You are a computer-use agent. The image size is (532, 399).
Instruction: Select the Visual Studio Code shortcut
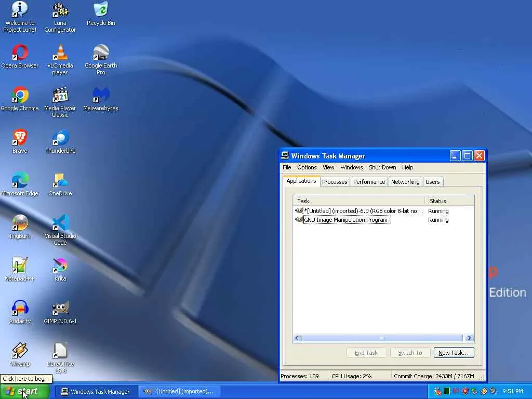[x=60, y=230]
